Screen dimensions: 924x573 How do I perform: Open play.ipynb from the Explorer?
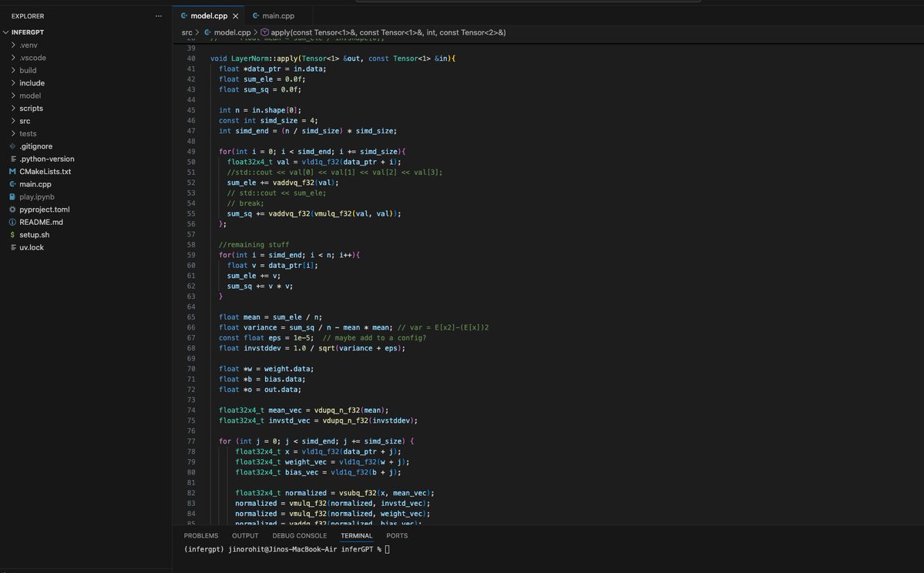36,196
